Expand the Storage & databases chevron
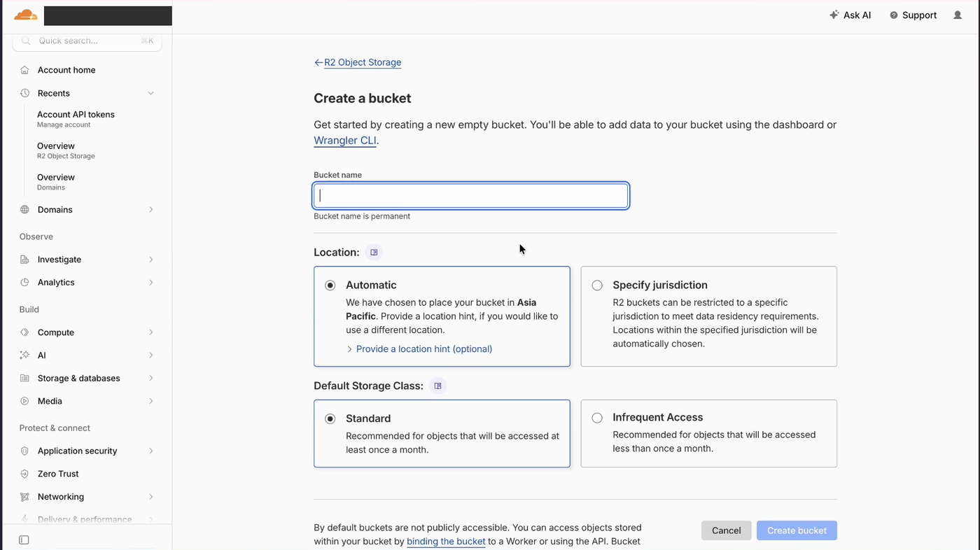This screenshot has width=980, height=550. [x=150, y=379]
